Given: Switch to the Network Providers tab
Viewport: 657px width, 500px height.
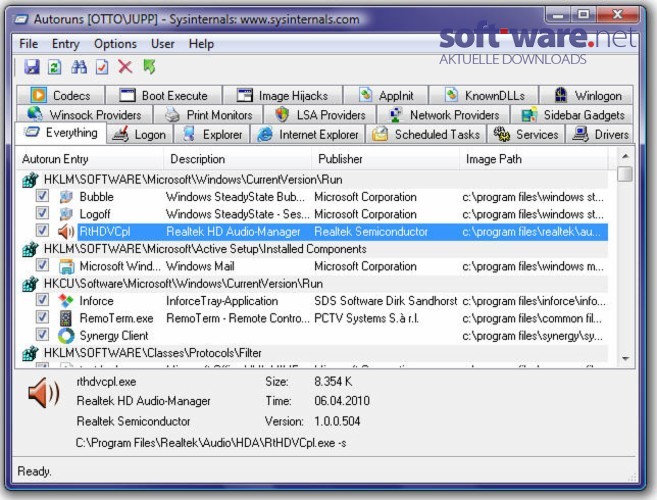Looking at the screenshot, I should 444,114.
